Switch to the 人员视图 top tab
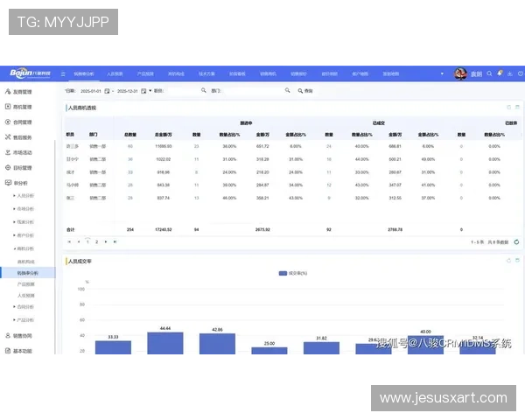 [115, 74]
